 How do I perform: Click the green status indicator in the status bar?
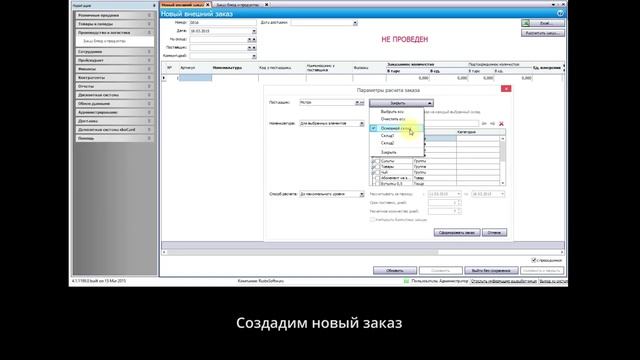coord(406,281)
